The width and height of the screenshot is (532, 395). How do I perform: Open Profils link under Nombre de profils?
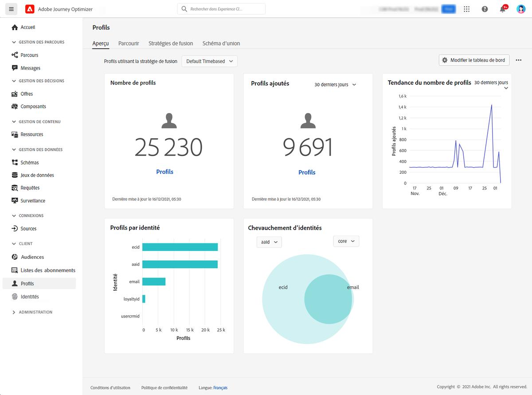[x=164, y=172]
